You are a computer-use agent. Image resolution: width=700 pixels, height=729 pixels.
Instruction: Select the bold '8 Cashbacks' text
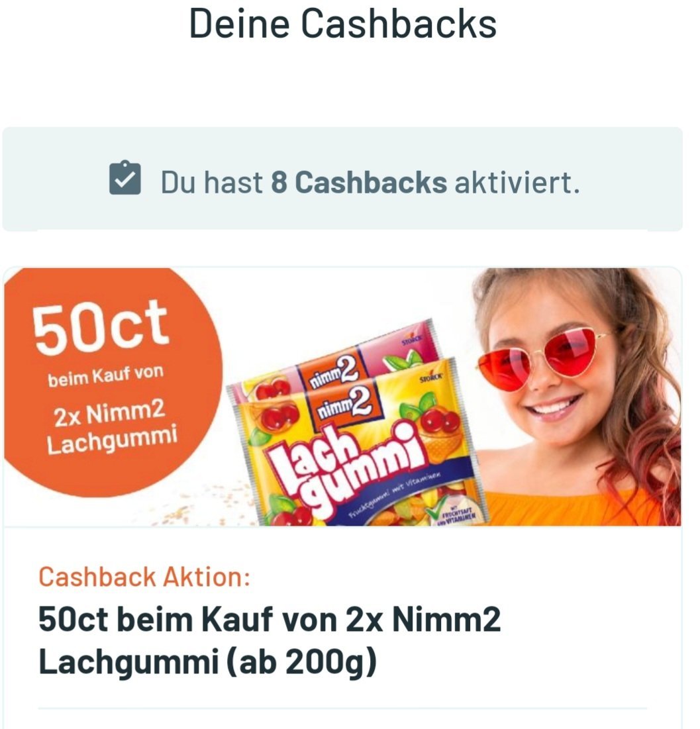point(358,182)
